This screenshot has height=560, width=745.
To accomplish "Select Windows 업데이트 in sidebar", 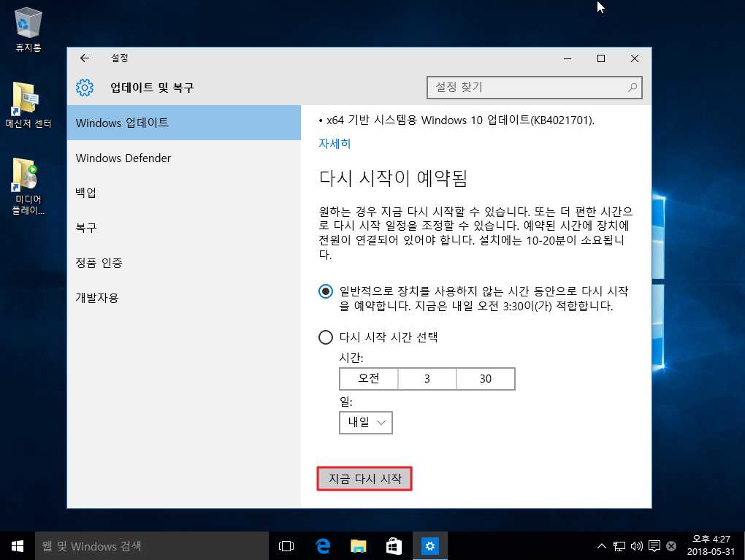I will (184, 123).
